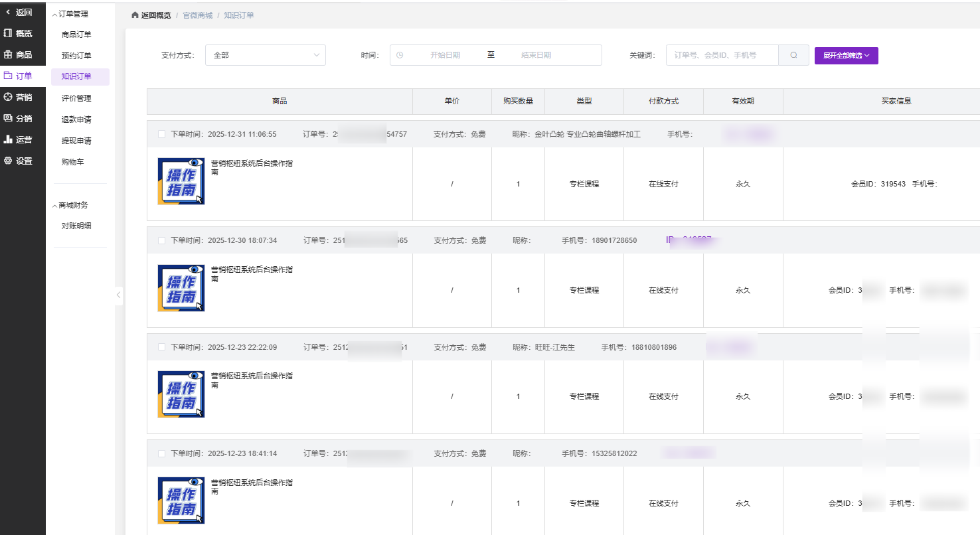Open 商品订单 in the side menu
The image size is (980, 535).
[x=76, y=35]
